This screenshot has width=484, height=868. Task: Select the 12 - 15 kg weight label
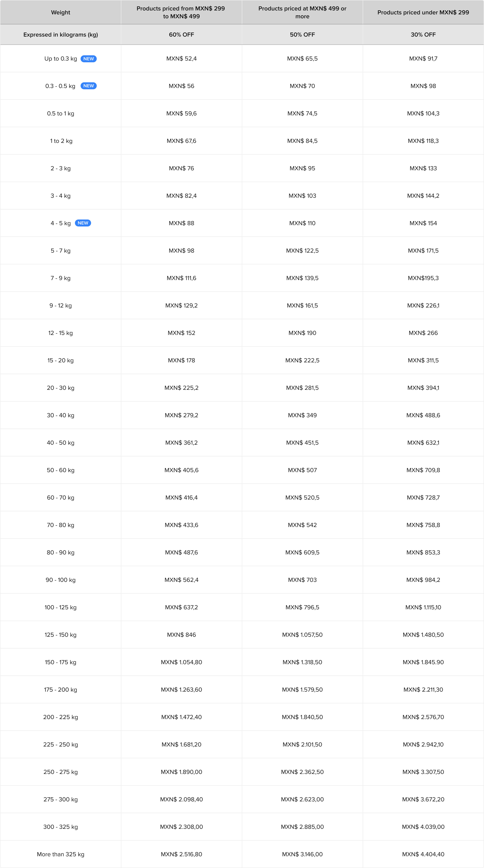click(x=61, y=333)
